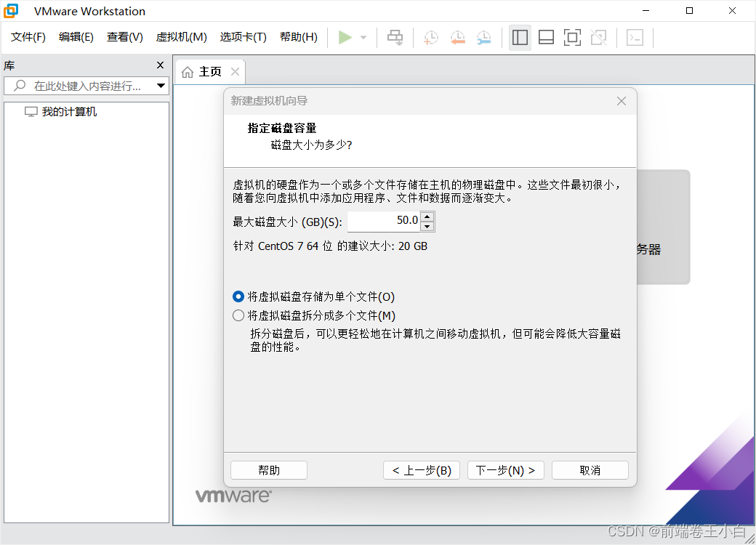Viewport: 756px width, 545px height.
Task: Open the power options dropdown arrow
Action: coord(363,38)
